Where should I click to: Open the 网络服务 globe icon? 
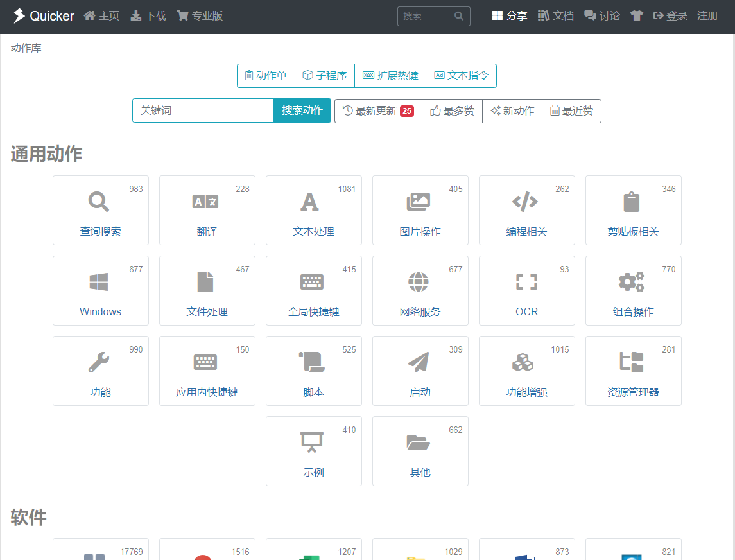click(x=418, y=283)
